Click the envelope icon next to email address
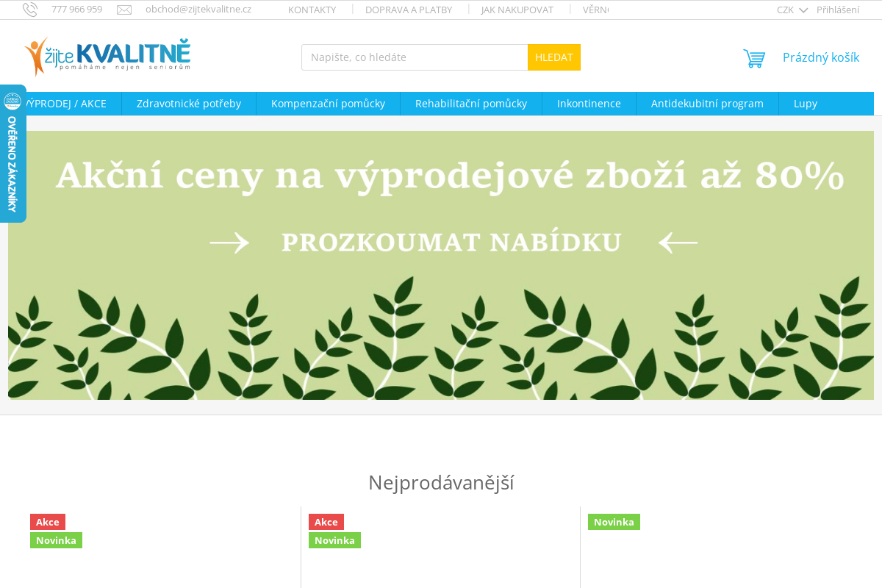882x588 pixels. 124,10
